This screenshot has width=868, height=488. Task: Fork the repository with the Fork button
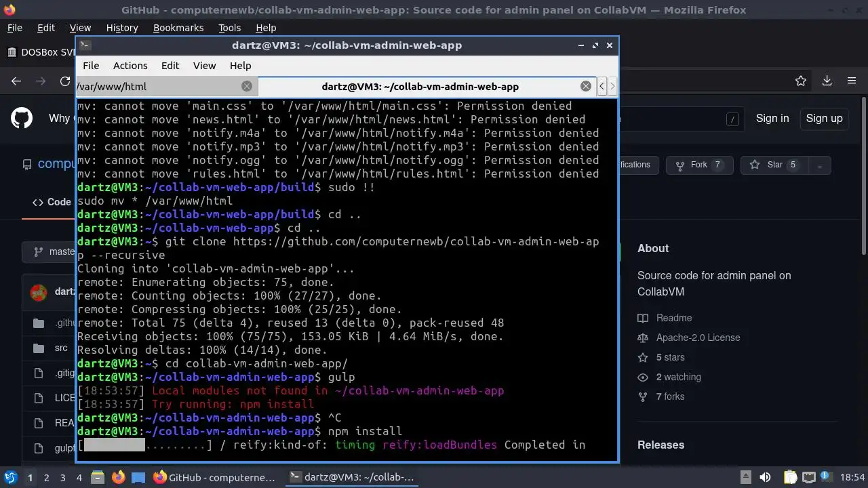[699, 165]
